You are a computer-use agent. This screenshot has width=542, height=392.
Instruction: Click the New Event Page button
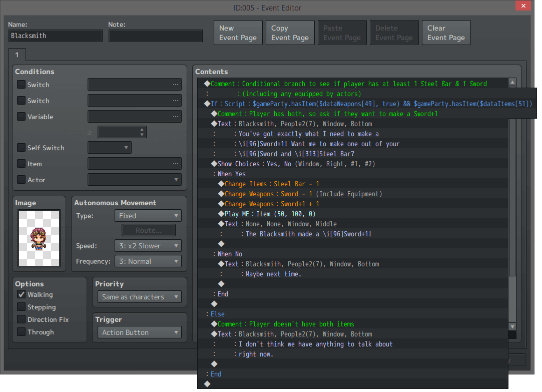(238, 32)
